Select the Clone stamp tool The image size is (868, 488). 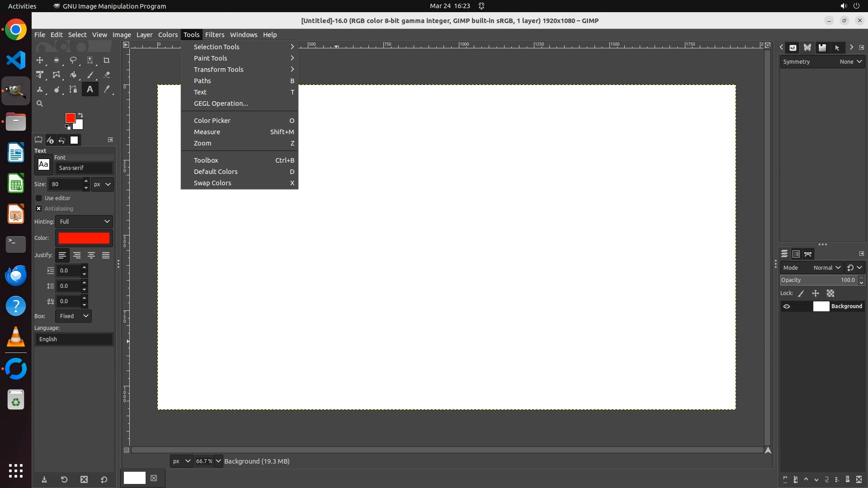pos(40,89)
